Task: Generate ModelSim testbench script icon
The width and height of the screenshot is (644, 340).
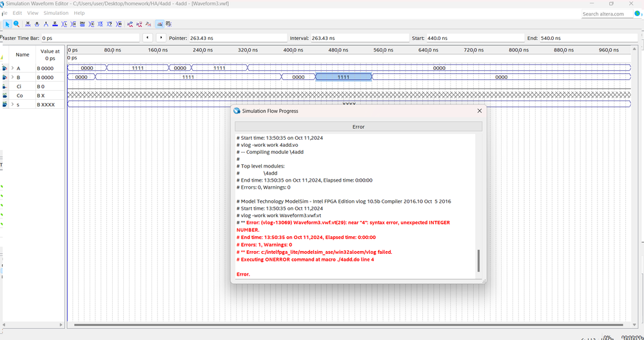Action: pos(148,24)
